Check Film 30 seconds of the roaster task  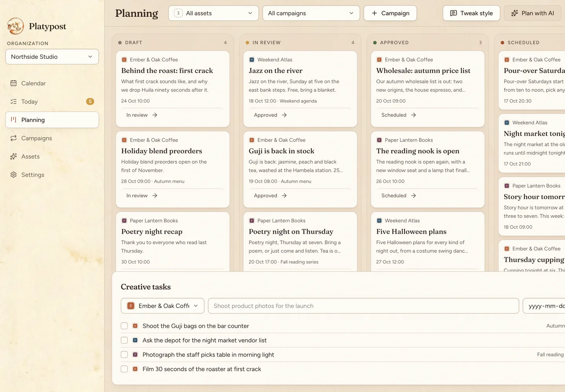click(124, 369)
